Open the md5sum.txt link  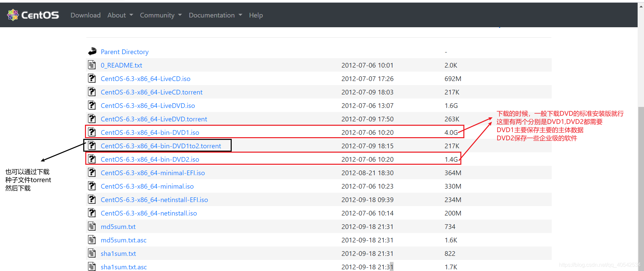point(118,227)
